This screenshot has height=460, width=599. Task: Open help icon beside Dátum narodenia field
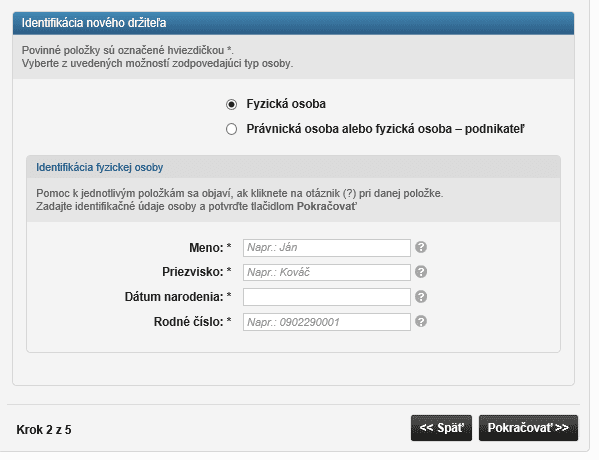tap(421, 296)
